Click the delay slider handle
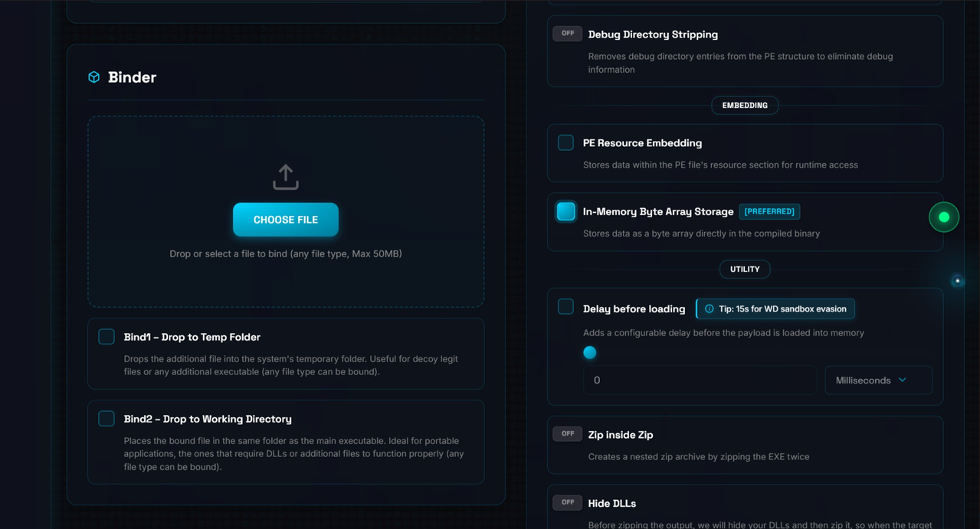 point(589,352)
